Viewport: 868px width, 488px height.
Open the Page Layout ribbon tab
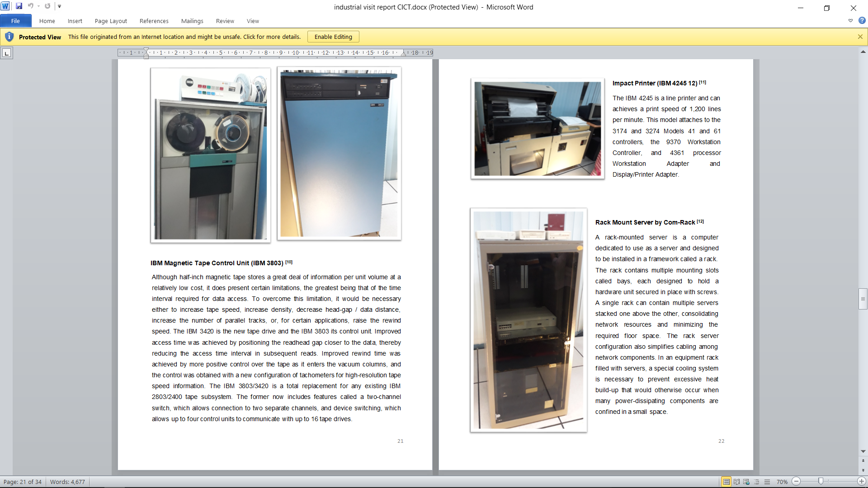[111, 21]
